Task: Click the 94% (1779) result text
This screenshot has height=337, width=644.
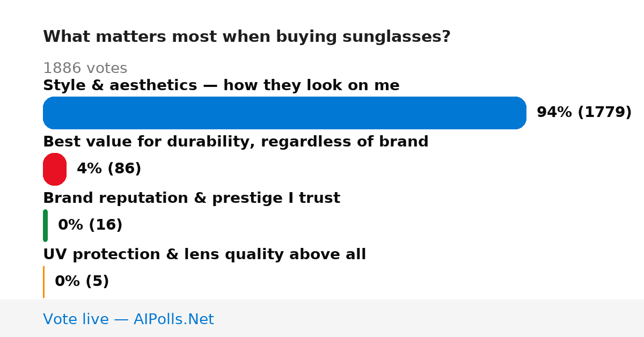Action: pos(584,113)
